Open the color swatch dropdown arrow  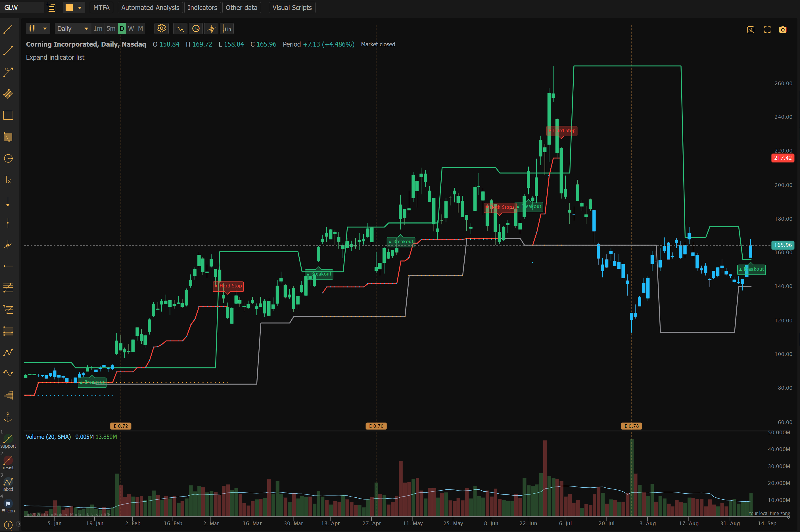80,7
